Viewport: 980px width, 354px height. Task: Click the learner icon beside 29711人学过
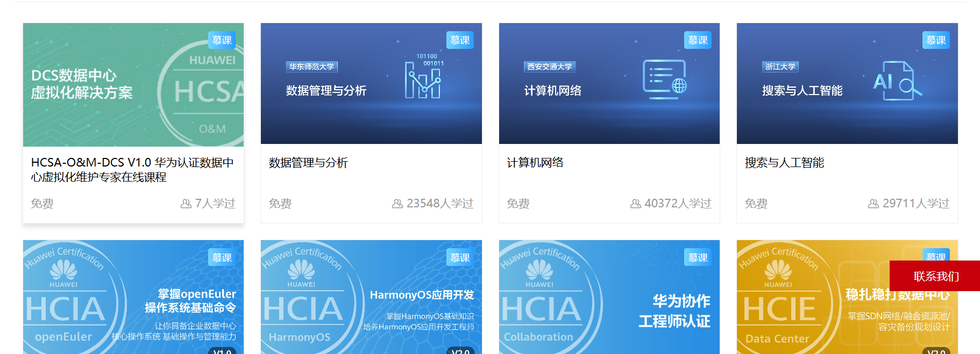point(874,204)
